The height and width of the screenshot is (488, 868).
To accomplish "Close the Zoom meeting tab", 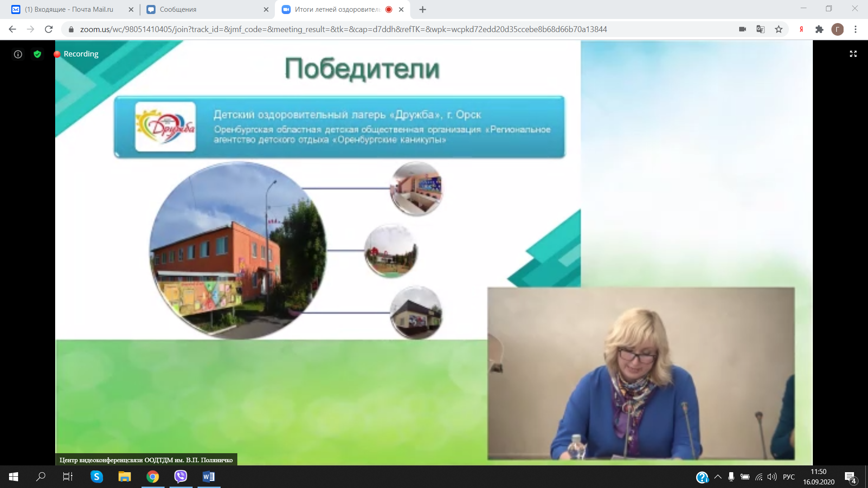I will click(x=401, y=9).
